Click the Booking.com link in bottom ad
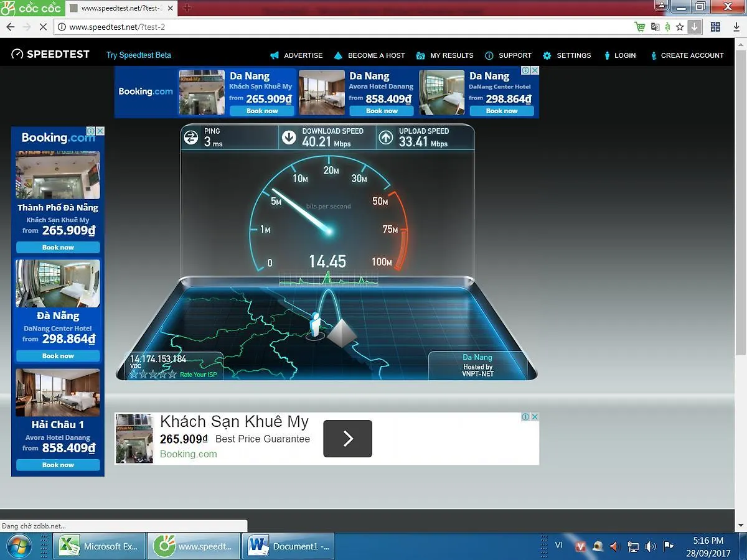 click(189, 454)
